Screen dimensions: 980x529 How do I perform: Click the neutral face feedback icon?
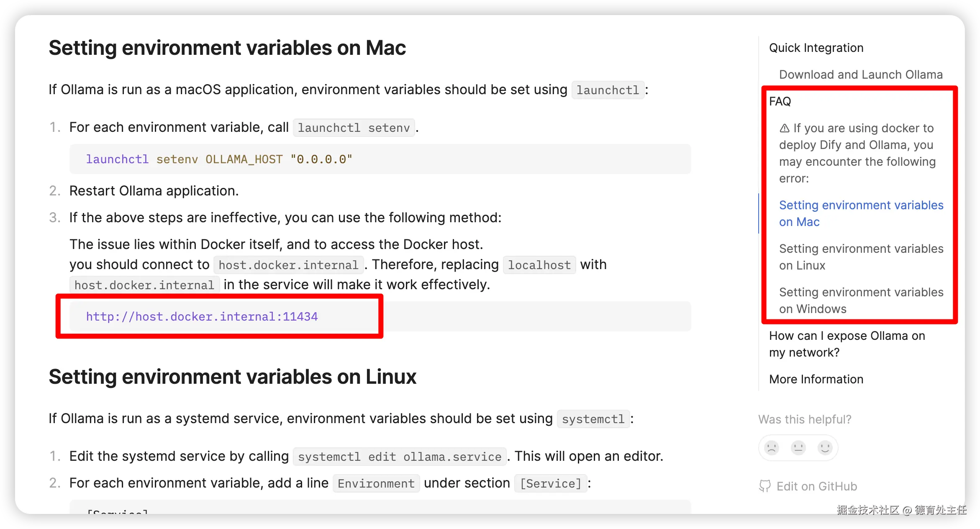click(798, 448)
